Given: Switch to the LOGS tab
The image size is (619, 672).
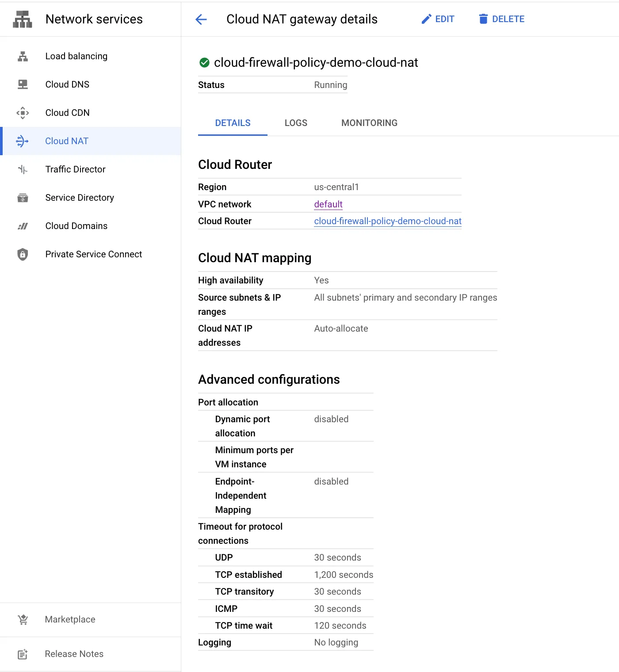Looking at the screenshot, I should [x=296, y=123].
